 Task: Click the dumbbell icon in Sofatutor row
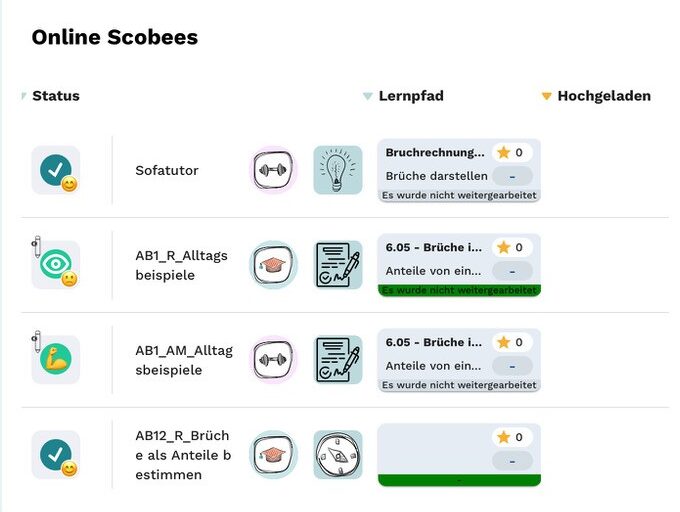(273, 170)
